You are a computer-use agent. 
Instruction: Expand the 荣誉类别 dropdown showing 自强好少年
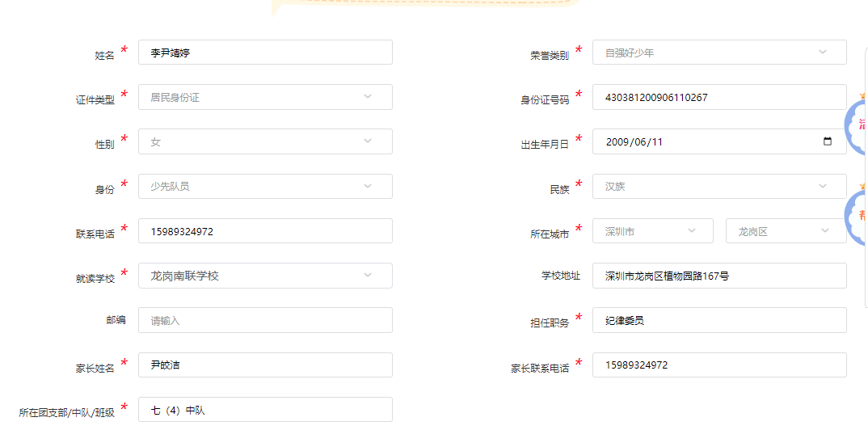(x=719, y=53)
